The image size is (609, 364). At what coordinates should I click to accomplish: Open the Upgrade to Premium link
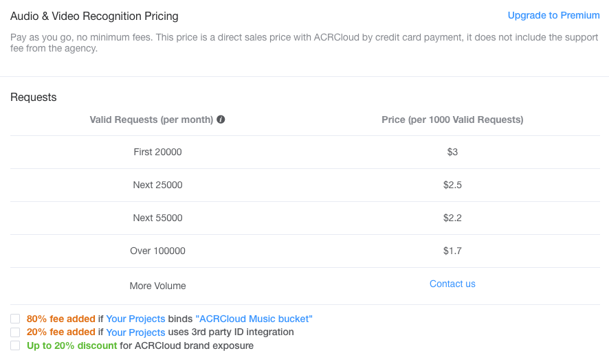[x=553, y=16]
